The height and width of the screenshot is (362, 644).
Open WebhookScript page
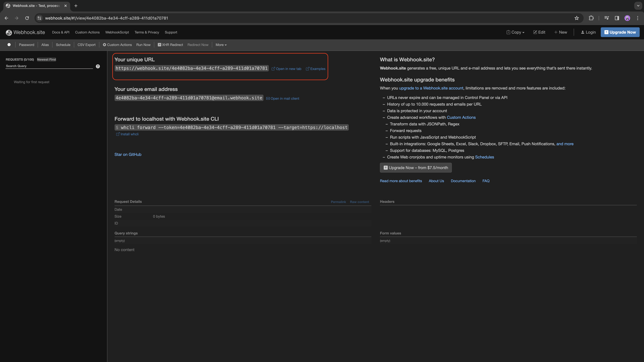pos(117,32)
